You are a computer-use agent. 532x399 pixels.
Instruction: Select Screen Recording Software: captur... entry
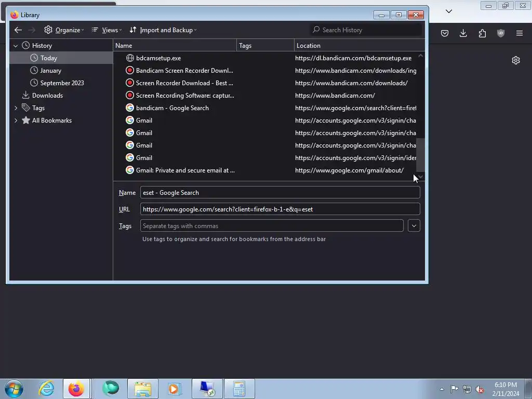265,96
